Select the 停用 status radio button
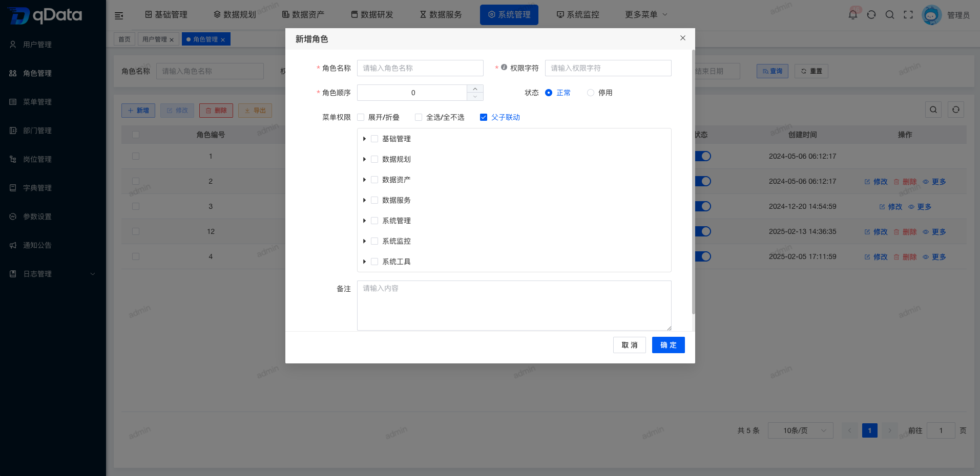Viewport: 980px width, 476px height. [591, 93]
